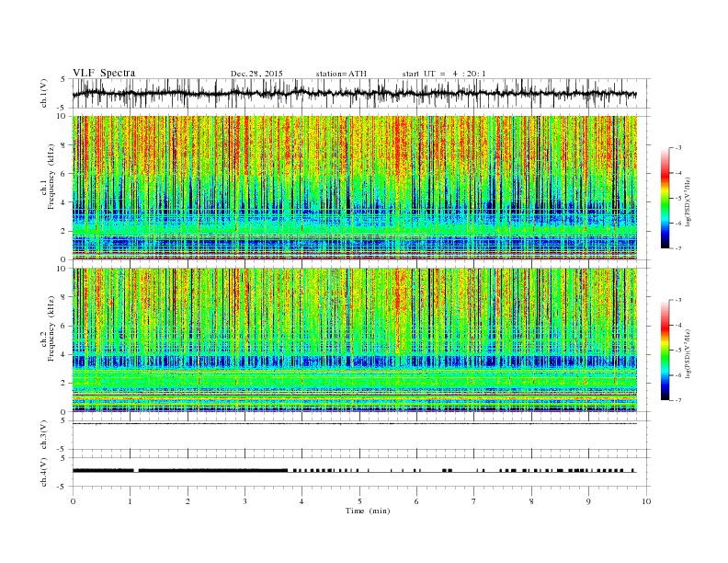This screenshot has height=563, width=728.
Task: Click the "10" tick on the time axis
Action: 646,501
